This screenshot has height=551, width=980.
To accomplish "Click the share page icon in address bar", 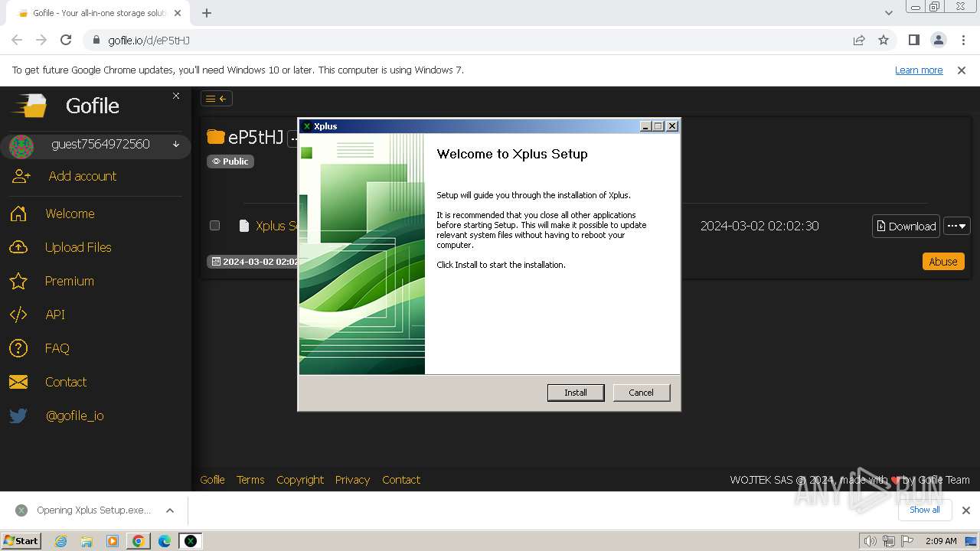I will (x=859, y=40).
